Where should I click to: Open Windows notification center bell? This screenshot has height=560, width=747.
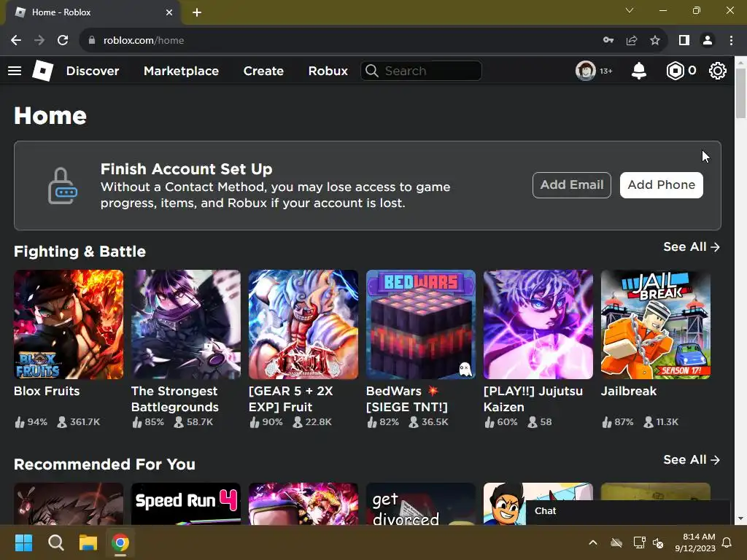tap(727, 542)
